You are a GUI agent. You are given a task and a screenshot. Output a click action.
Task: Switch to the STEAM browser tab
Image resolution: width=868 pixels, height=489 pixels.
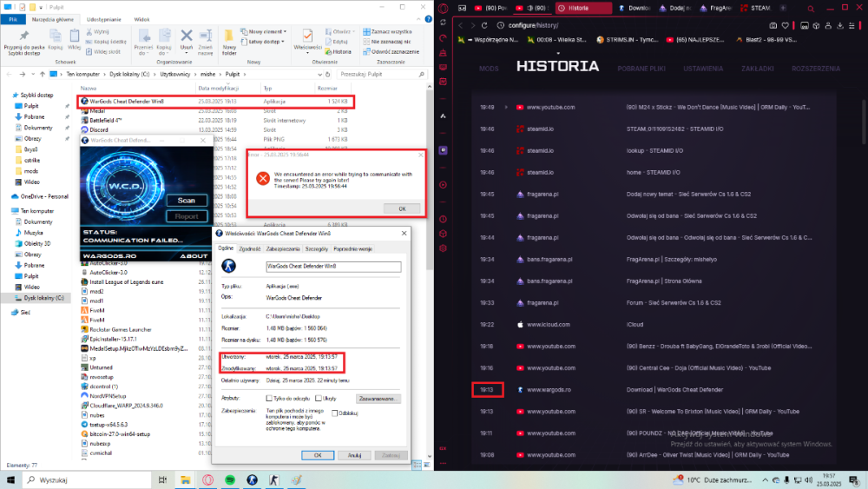(x=756, y=9)
